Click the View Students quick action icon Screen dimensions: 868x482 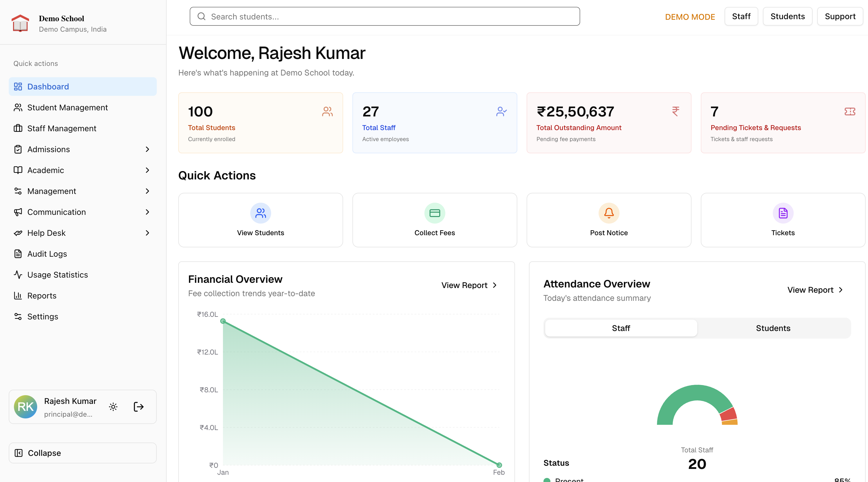coord(260,213)
